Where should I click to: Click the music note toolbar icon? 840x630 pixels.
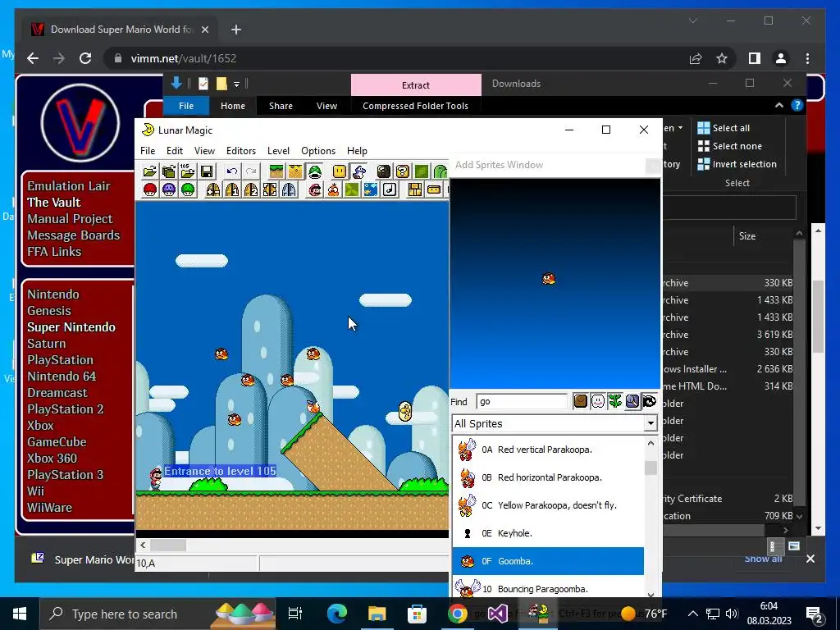[390, 189]
